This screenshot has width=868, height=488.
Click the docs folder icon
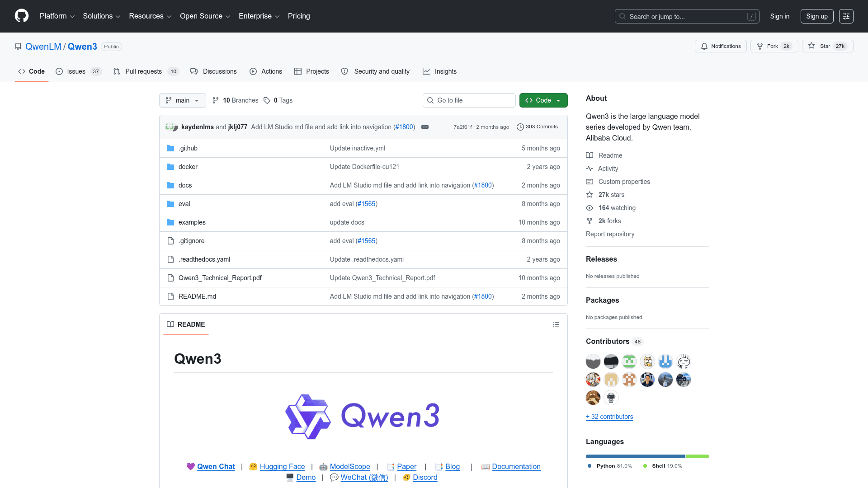[x=170, y=185]
